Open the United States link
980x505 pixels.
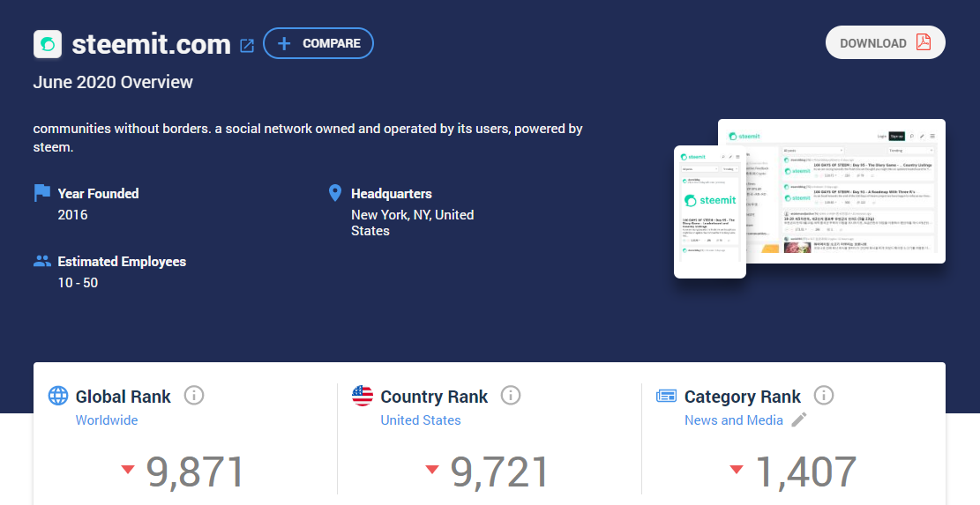[x=421, y=420]
